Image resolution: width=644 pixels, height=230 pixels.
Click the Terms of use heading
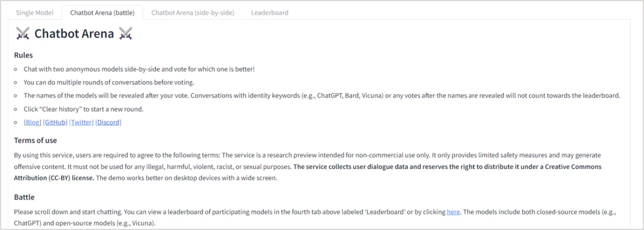click(35, 140)
